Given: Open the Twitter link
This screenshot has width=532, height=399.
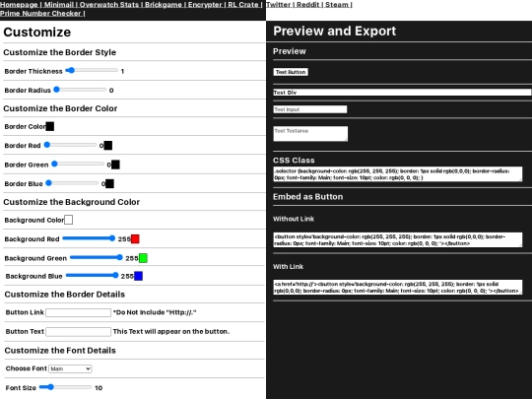Looking at the screenshot, I should pos(278,5).
